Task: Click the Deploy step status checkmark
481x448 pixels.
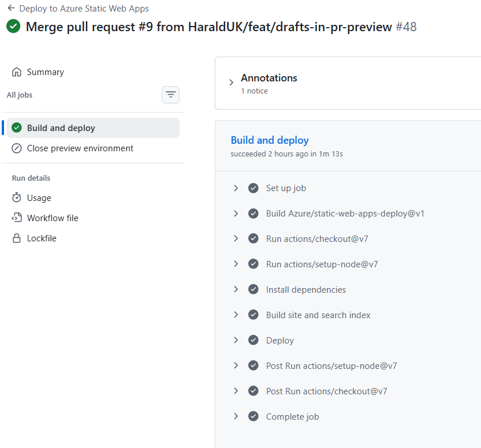Action: 253,341
